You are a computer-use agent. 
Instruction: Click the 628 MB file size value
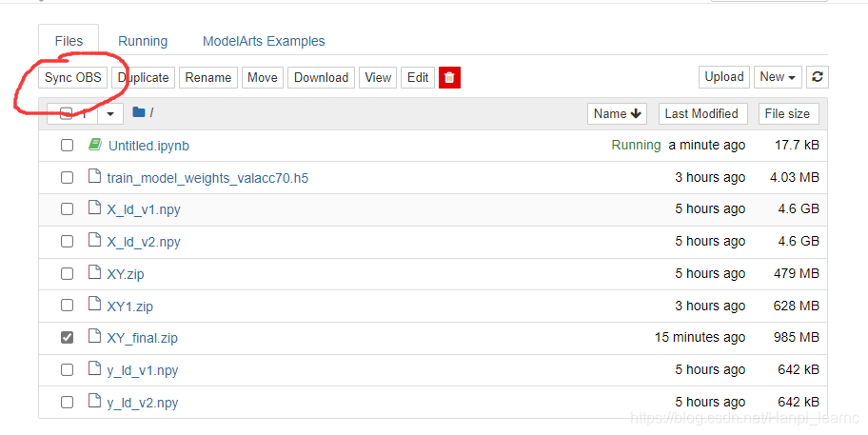pyautogui.click(x=796, y=305)
